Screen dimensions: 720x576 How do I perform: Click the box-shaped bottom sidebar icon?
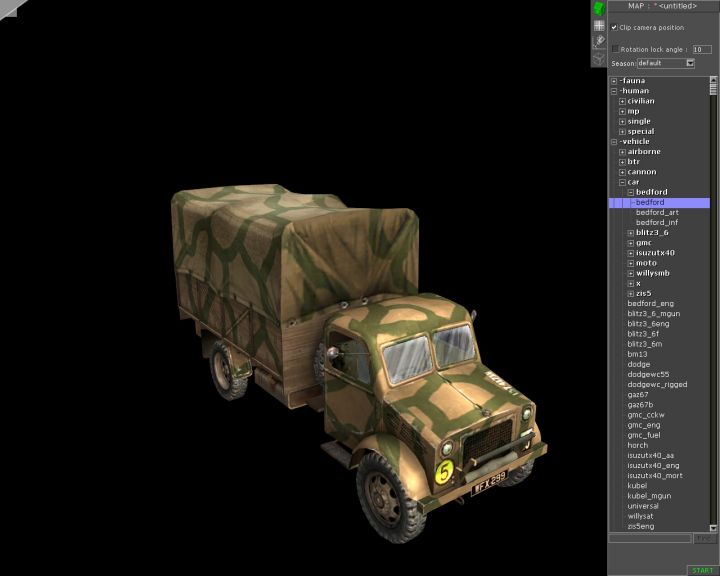pos(599,57)
